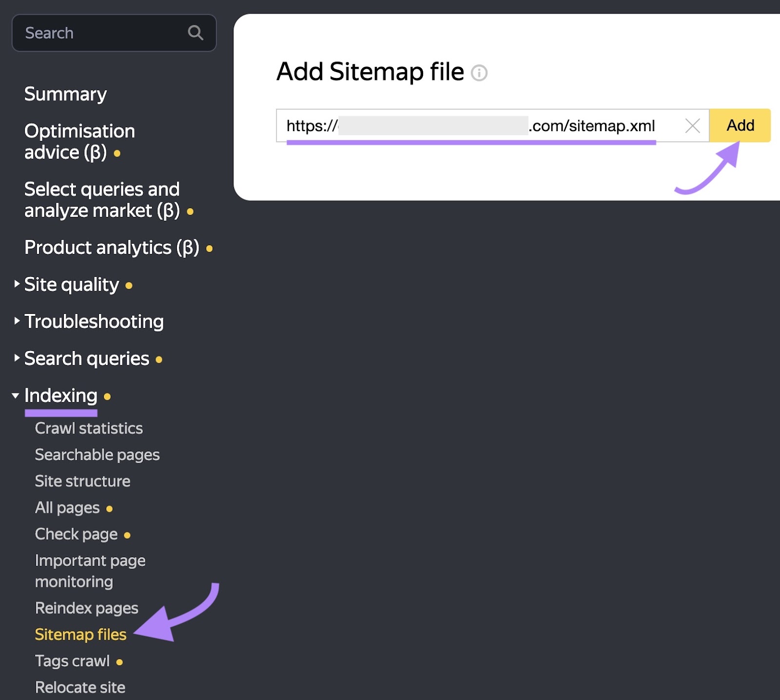
Task: Expand the Search queries section arrow
Action: [x=17, y=358]
